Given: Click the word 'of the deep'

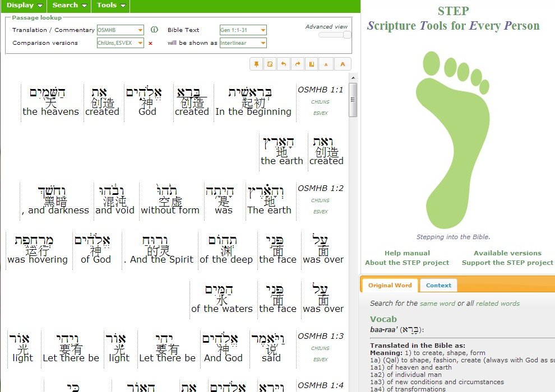Looking at the screenshot, I should (x=226, y=259).
